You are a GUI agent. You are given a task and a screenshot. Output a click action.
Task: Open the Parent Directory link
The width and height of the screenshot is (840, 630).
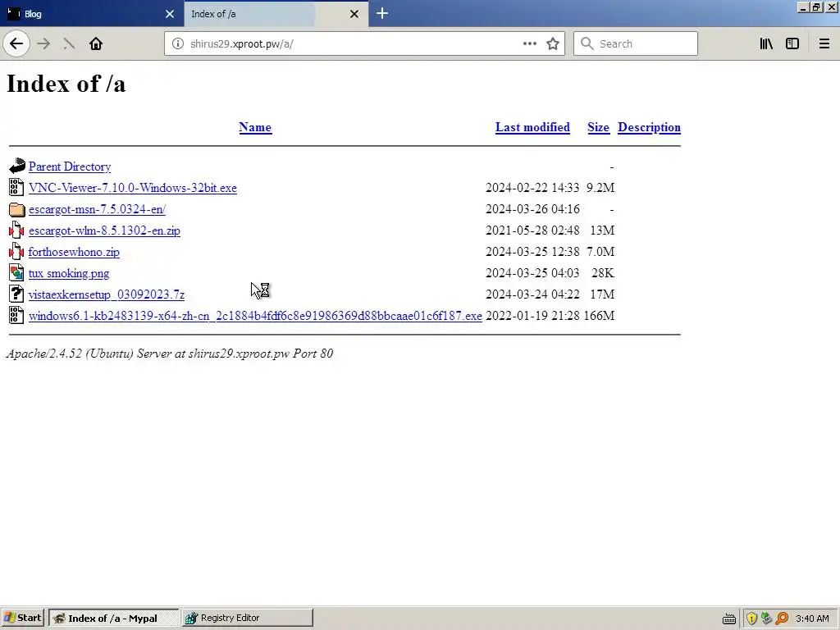(70, 167)
